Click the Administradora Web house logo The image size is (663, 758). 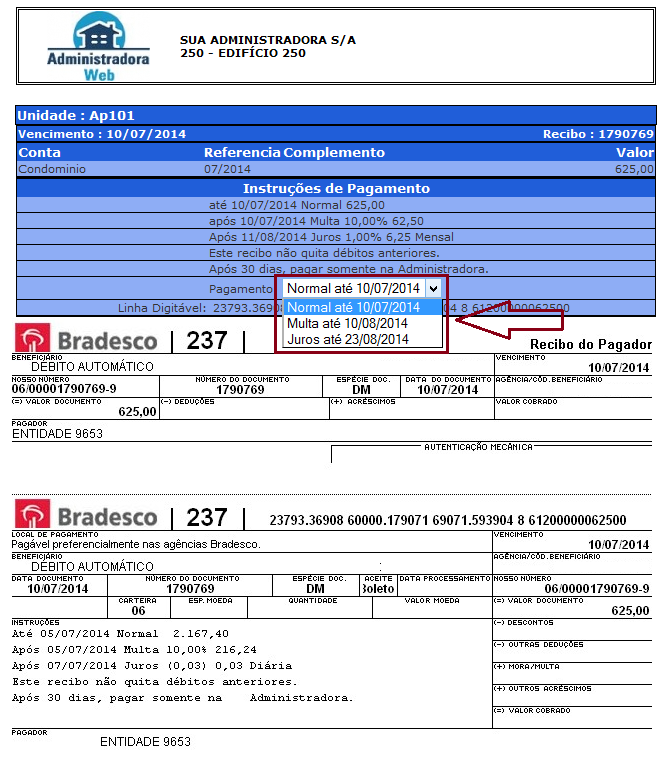[97, 47]
